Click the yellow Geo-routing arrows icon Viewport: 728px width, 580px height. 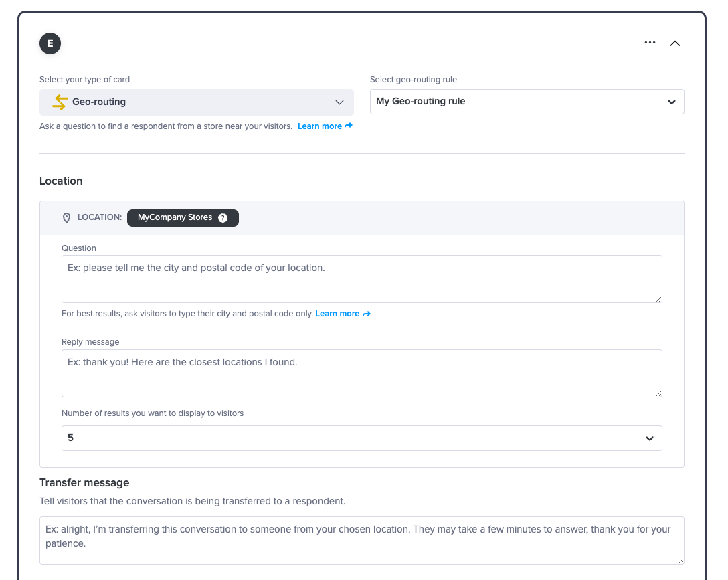(x=60, y=102)
